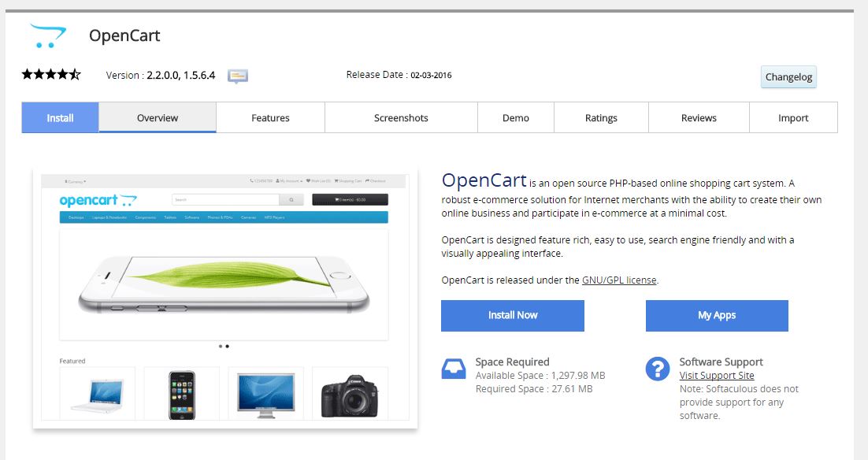
Task: Click the opencart logo in screenshot preview
Action: click(x=98, y=200)
